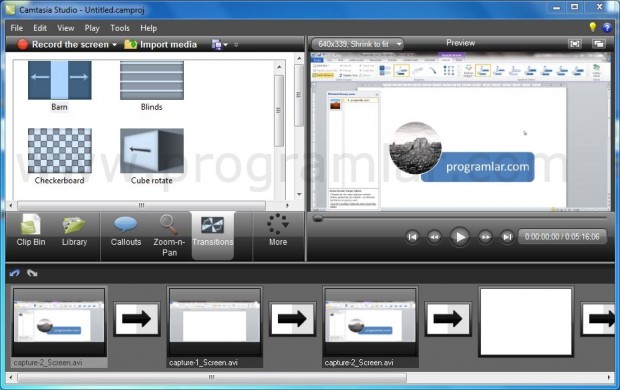Click the Redo arrow icon
This screenshot has height=390, width=620.
point(32,273)
